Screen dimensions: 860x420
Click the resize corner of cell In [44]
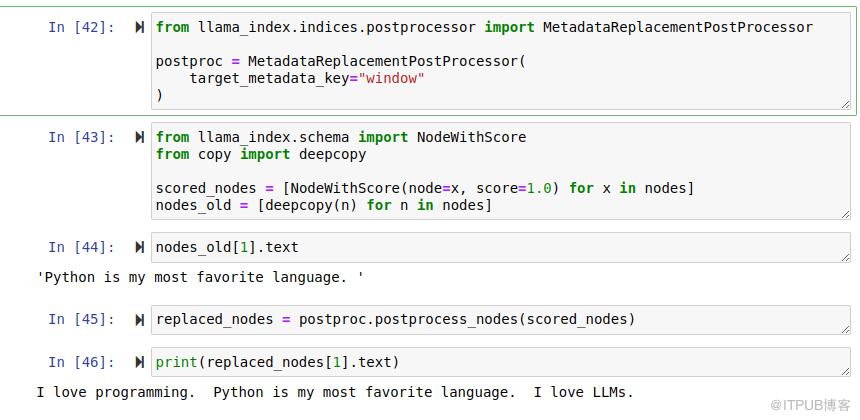(x=845, y=256)
